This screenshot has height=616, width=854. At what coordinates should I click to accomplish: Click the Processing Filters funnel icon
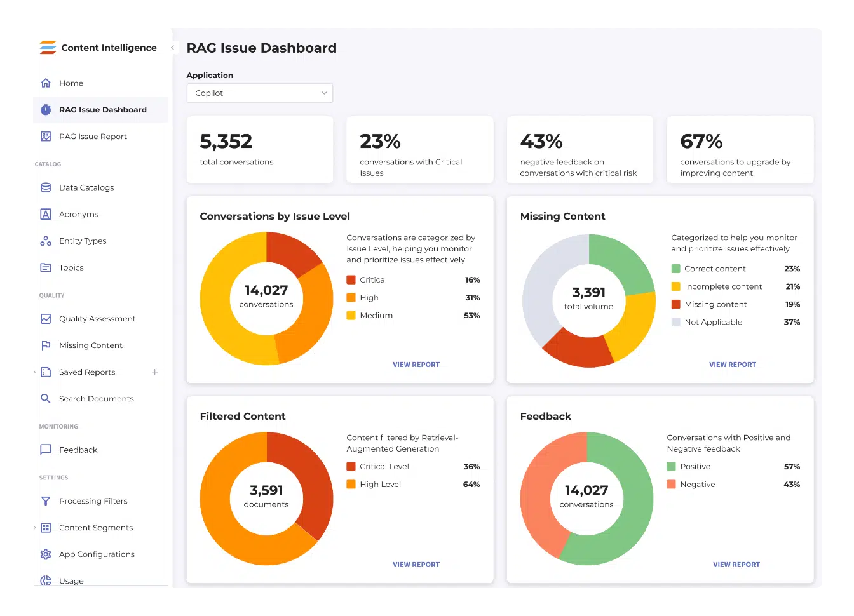pos(46,501)
